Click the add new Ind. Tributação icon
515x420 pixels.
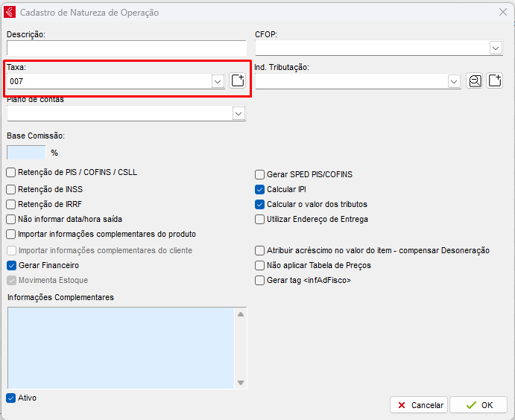point(494,81)
